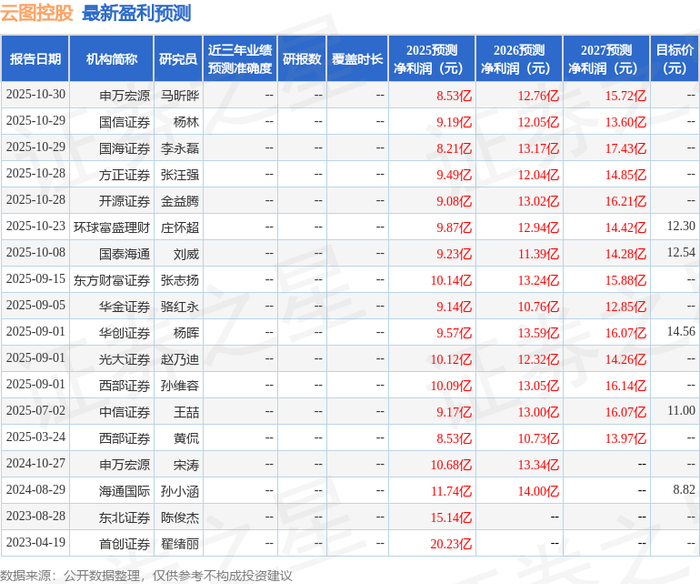The image size is (700, 584).
Task: Click the 覆盖时长 column header
Action: click(x=357, y=59)
